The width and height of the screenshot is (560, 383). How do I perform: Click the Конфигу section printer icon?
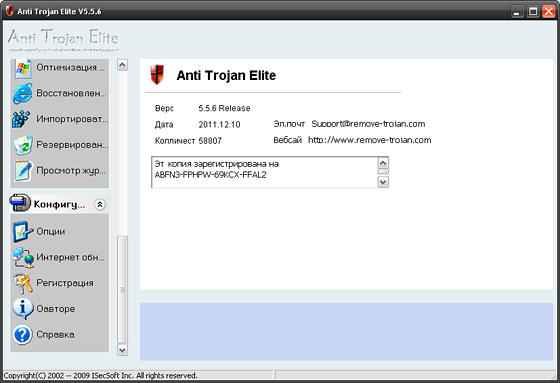tap(20, 203)
